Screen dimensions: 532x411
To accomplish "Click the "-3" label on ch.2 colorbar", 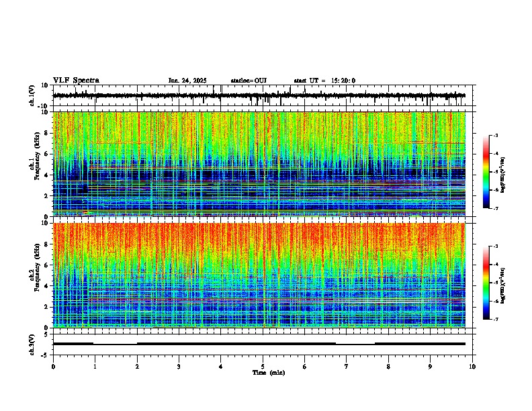I will pos(495,246).
